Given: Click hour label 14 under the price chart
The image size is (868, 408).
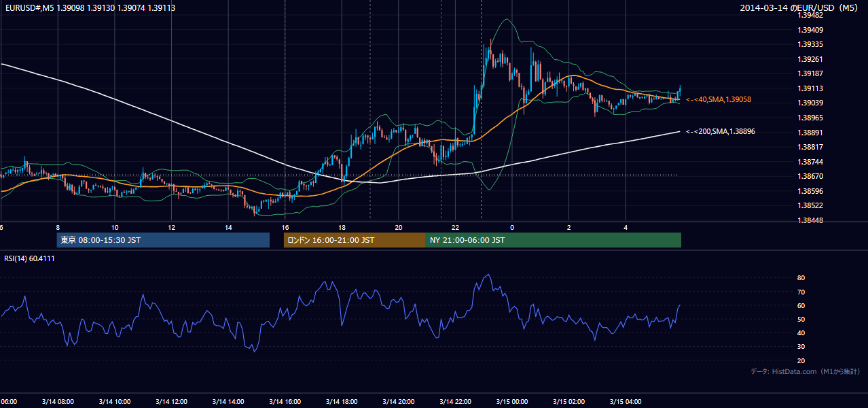Looking at the screenshot, I should coord(228,228).
